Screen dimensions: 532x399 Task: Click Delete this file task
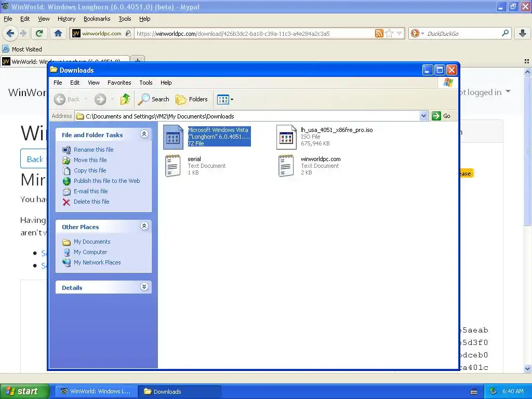91,202
